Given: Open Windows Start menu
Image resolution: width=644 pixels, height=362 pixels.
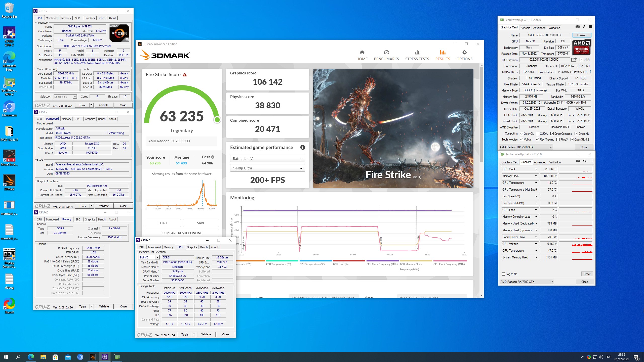Looking at the screenshot, I should click(x=6, y=357).
